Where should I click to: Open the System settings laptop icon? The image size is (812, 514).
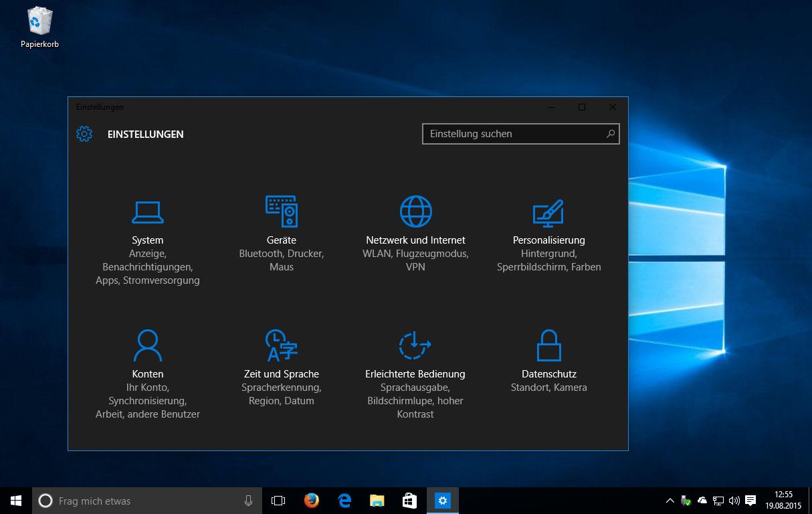(148, 212)
